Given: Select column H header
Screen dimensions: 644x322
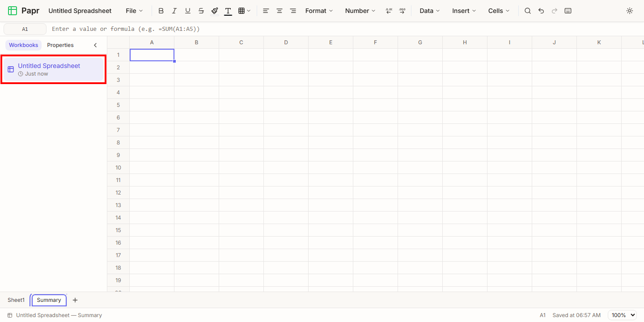Looking at the screenshot, I should tap(465, 42).
